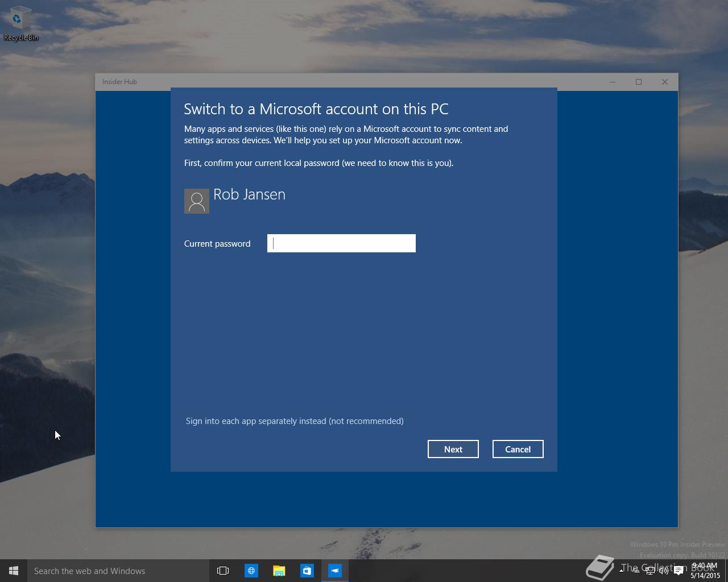
Task: Click the Rob Jansen user name
Action: pyautogui.click(x=249, y=194)
